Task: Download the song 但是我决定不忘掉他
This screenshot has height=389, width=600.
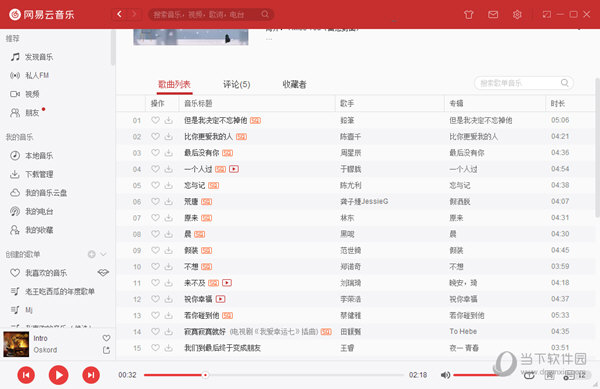Action: (x=168, y=120)
